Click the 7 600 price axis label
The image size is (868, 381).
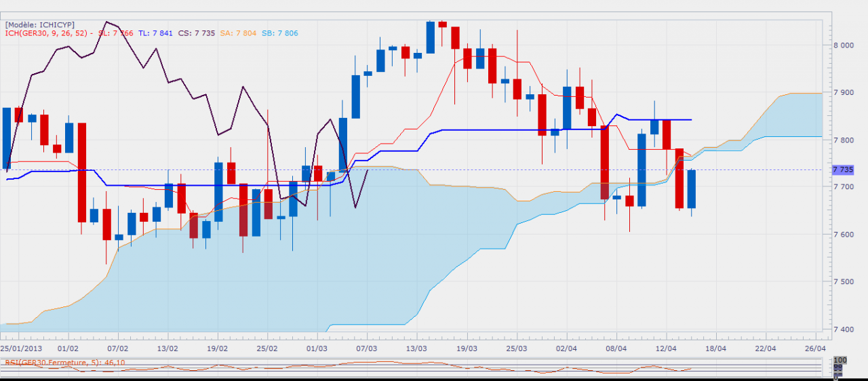(x=843, y=235)
